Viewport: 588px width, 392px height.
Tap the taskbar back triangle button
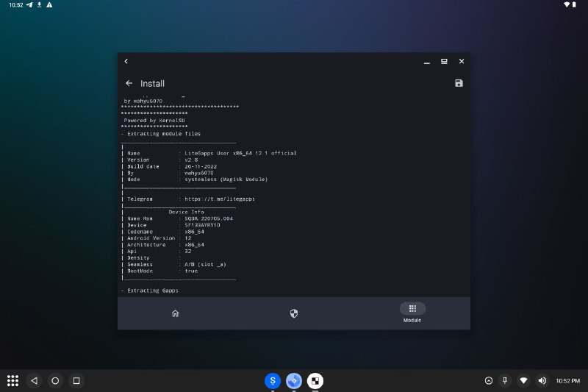34,381
